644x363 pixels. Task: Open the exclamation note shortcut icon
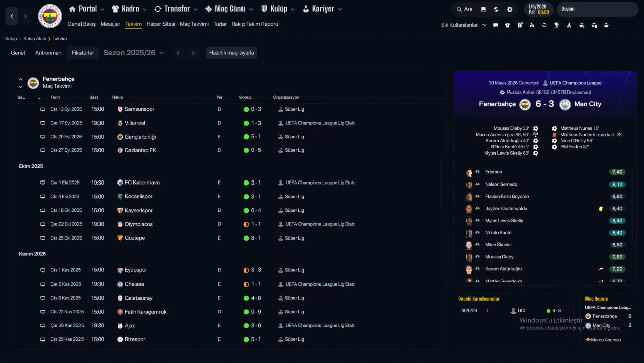520,25
